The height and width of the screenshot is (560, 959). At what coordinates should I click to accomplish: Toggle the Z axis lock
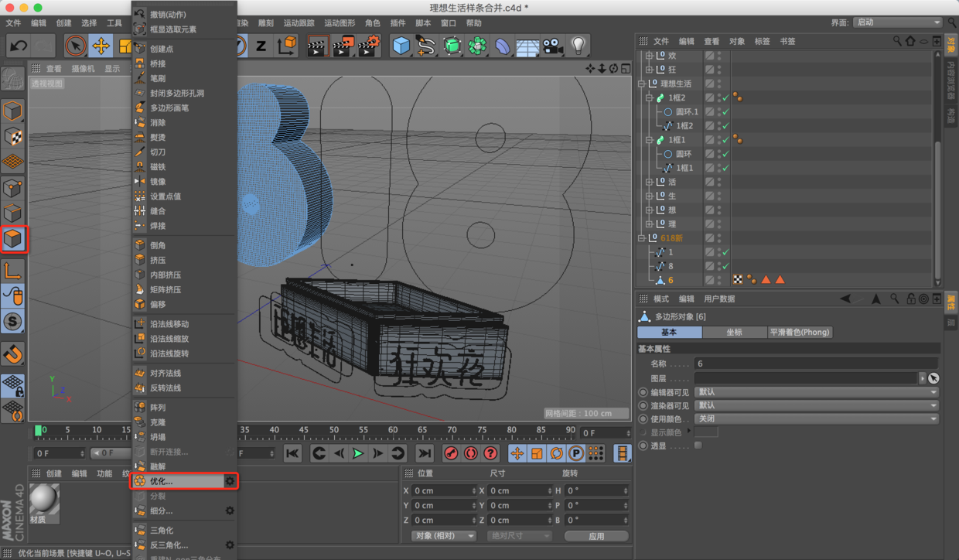(x=261, y=46)
